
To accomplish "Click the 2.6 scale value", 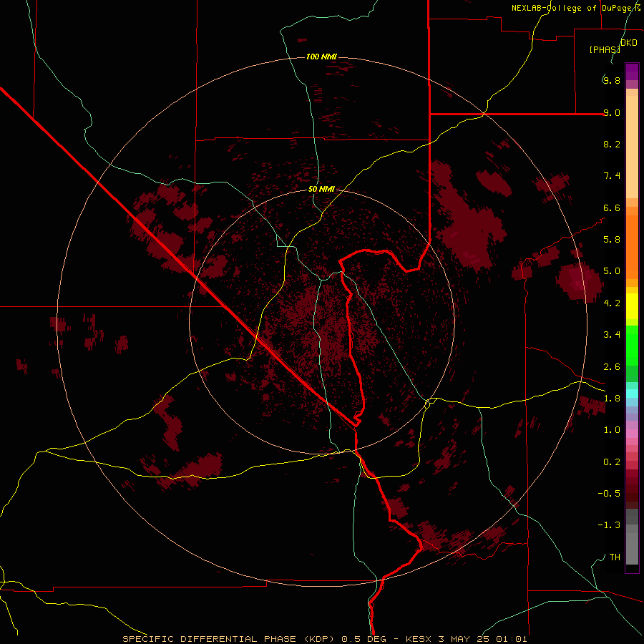I will [x=612, y=366].
